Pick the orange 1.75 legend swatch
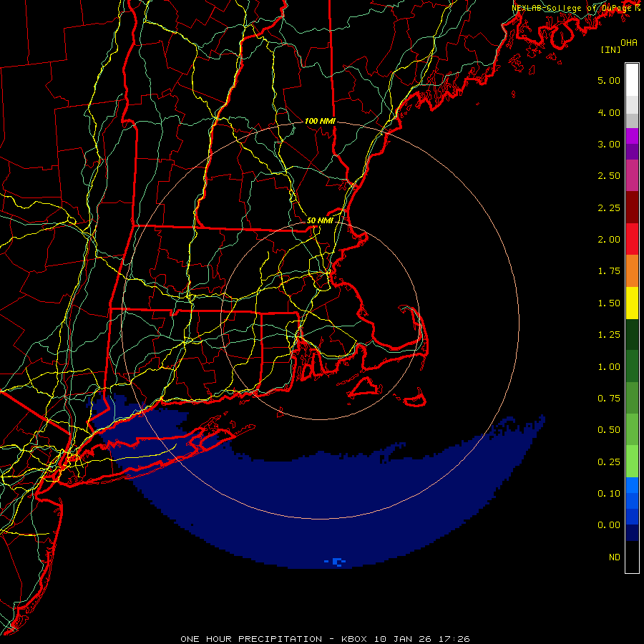644x644 pixels. coord(632,271)
